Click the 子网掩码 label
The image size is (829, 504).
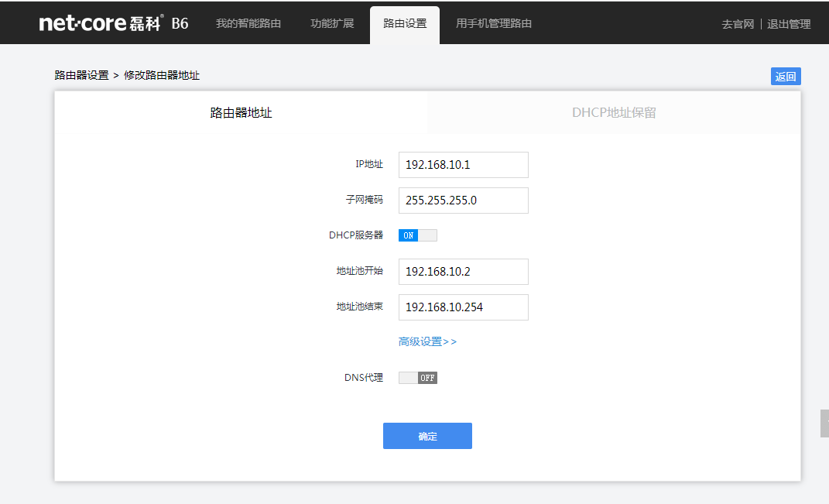(x=365, y=200)
